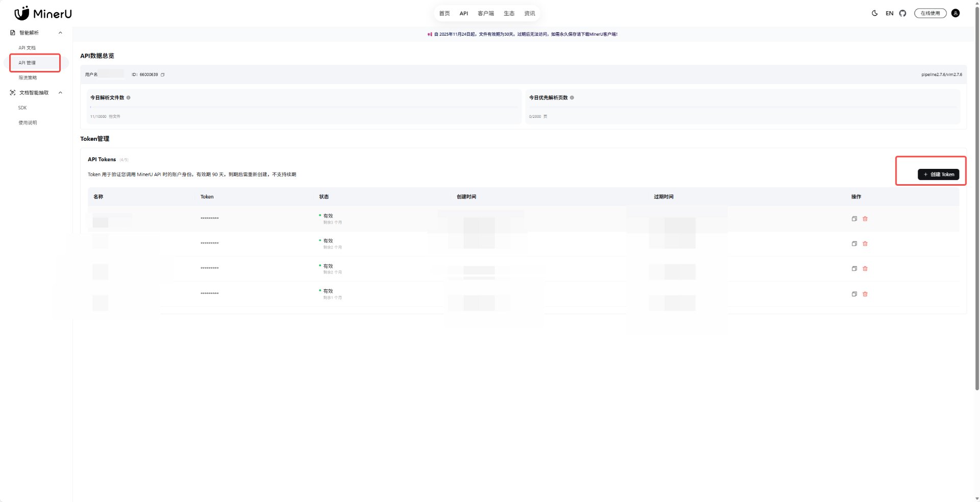Open 限流策略 in the sidebar

click(x=28, y=78)
